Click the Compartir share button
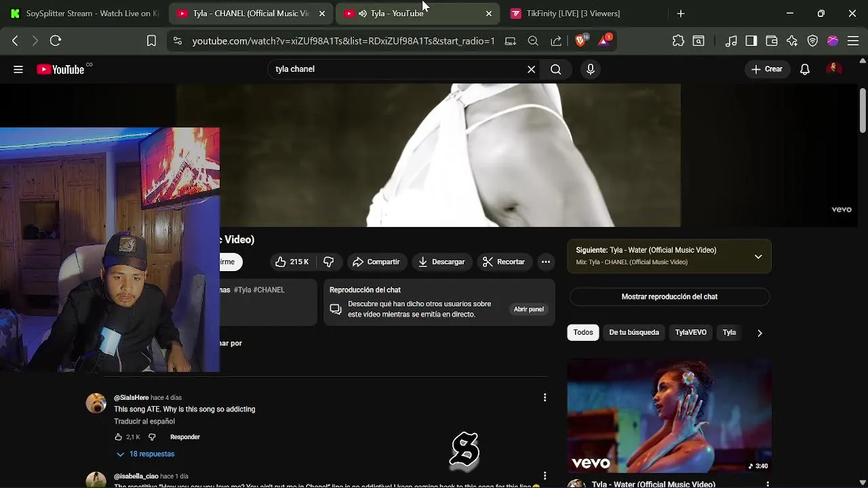The image size is (868, 488). pyautogui.click(x=376, y=262)
